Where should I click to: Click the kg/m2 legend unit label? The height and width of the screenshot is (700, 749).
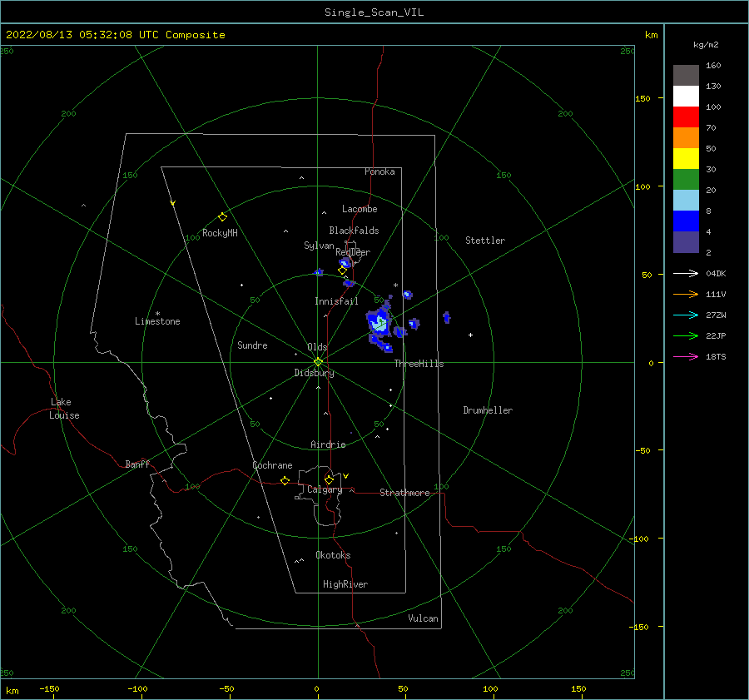pyautogui.click(x=706, y=45)
